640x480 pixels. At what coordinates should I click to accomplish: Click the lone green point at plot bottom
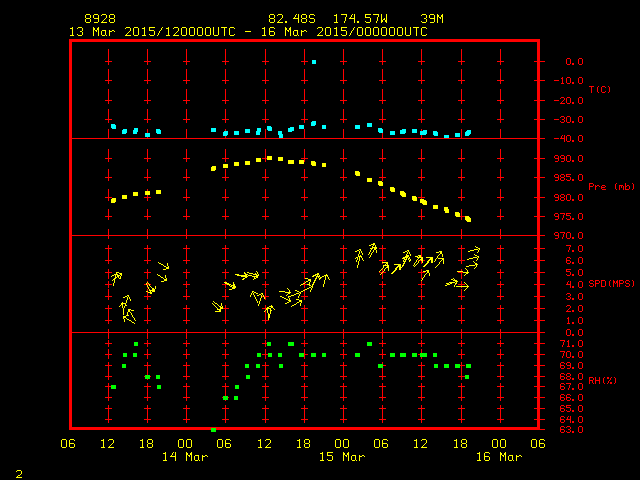point(213,429)
